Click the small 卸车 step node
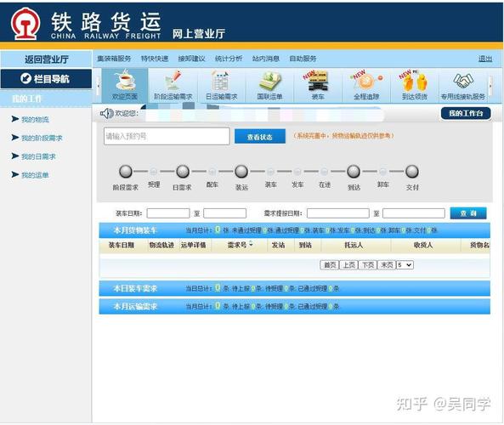This screenshot has height=425, width=504. click(382, 172)
